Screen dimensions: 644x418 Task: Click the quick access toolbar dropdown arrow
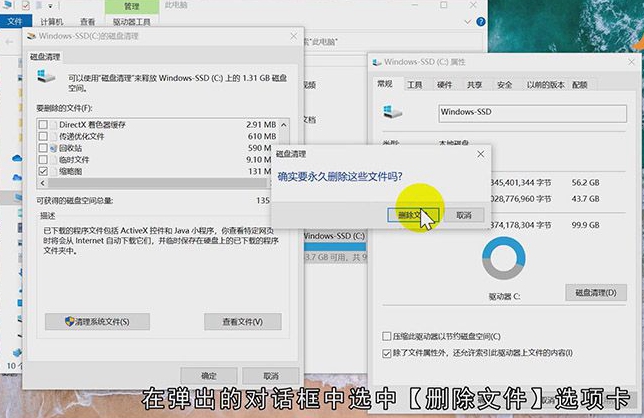50,6
